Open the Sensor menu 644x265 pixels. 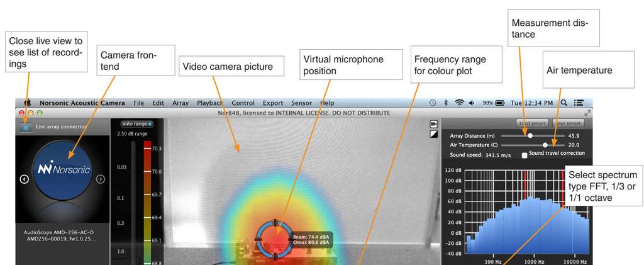[301, 103]
